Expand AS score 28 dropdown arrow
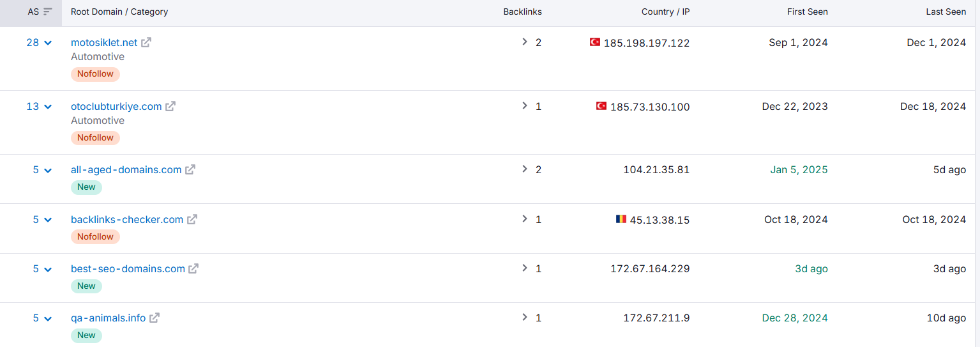Viewport: 980px width, 347px height. tap(48, 43)
